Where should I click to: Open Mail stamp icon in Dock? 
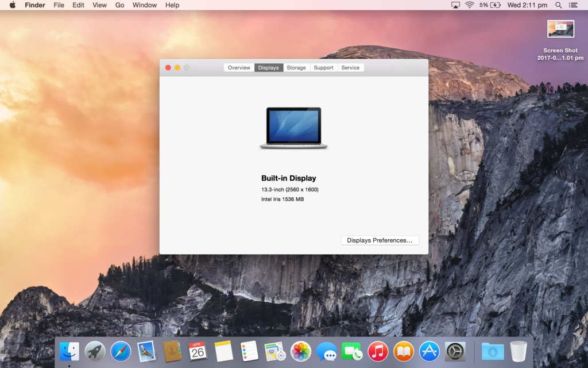(x=146, y=352)
